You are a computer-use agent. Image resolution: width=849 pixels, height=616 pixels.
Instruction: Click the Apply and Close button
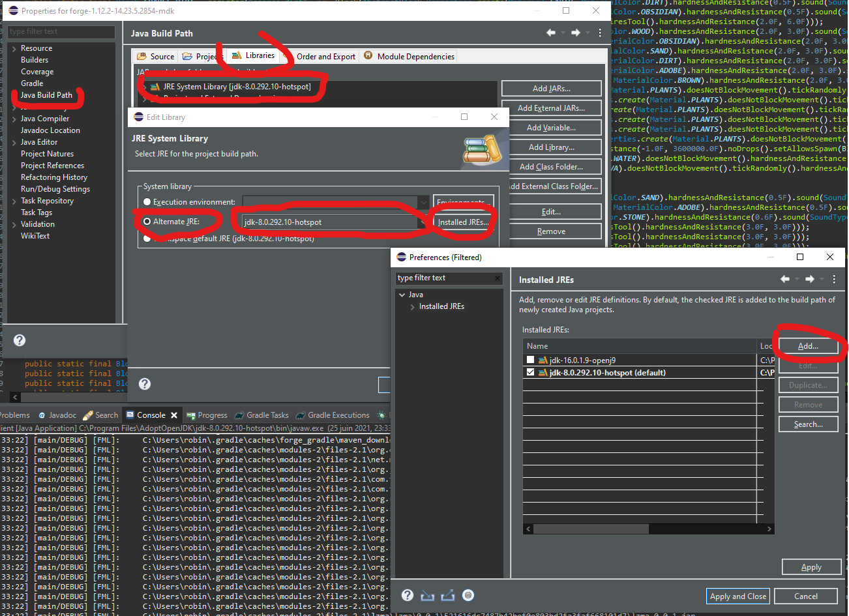737,596
